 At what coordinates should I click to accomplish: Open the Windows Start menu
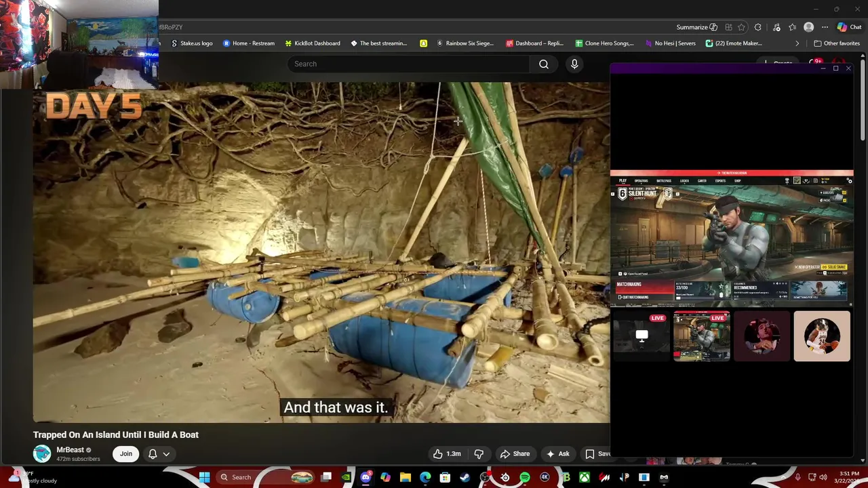[x=204, y=477]
